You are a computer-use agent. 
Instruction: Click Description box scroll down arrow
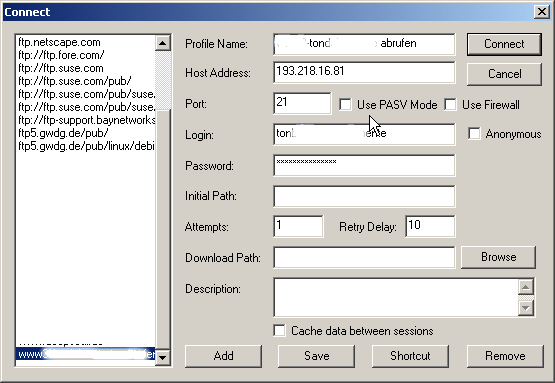[526, 308]
